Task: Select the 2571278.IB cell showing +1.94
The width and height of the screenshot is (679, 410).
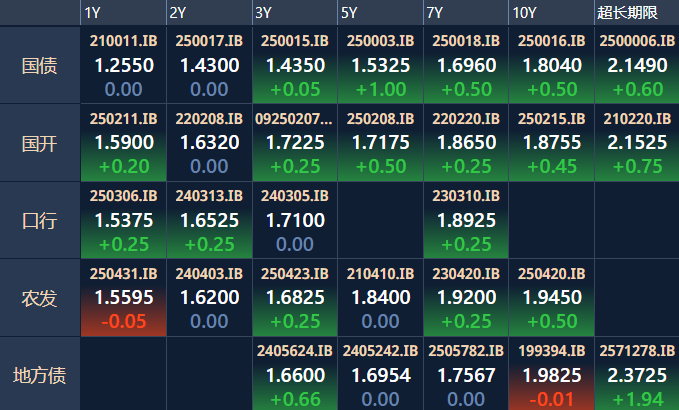Action: (x=637, y=374)
